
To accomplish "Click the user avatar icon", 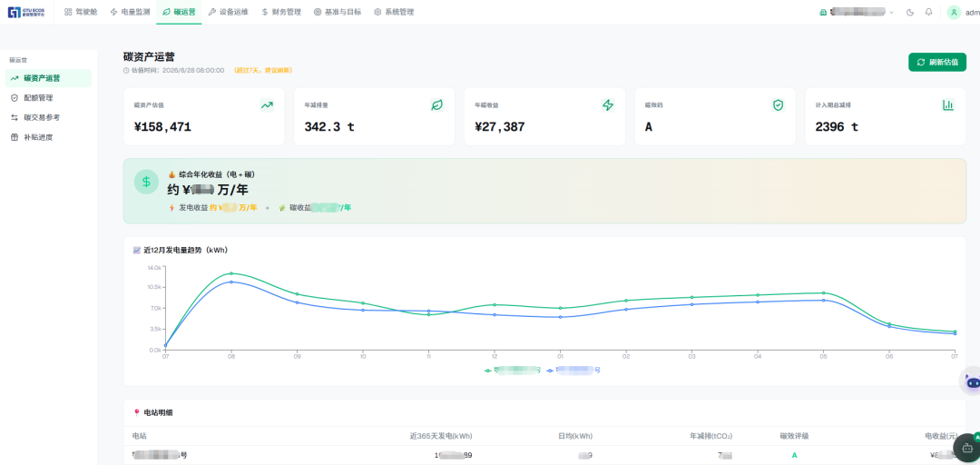I will (954, 12).
